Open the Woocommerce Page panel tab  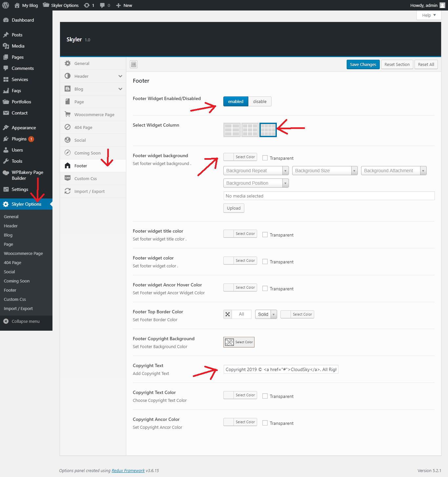pos(93,114)
